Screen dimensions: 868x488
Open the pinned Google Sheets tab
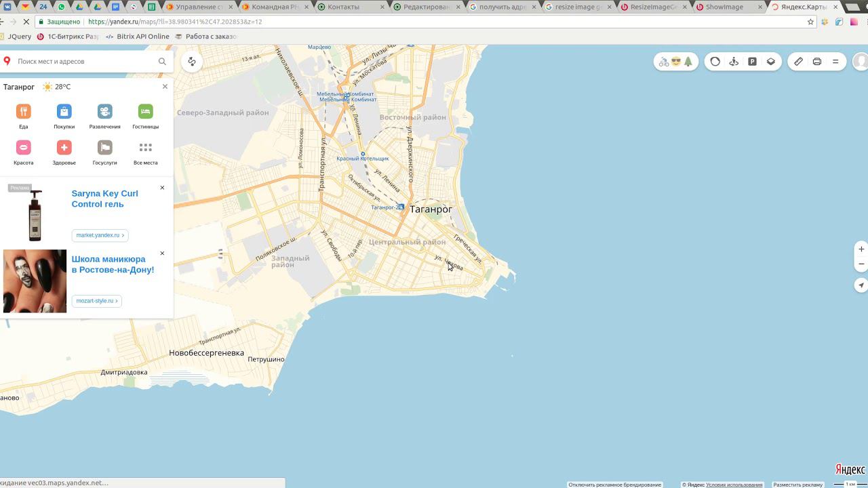(151, 7)
